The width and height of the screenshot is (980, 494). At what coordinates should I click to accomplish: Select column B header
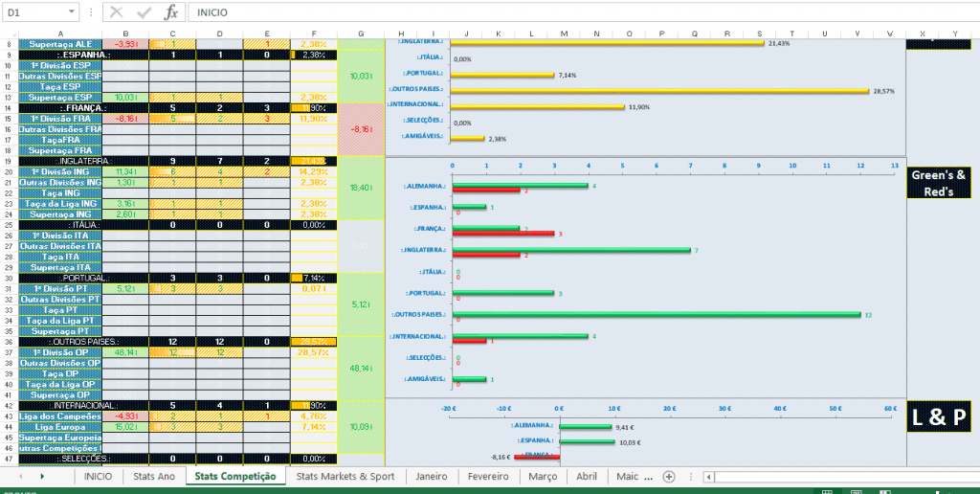click(125, 34)
